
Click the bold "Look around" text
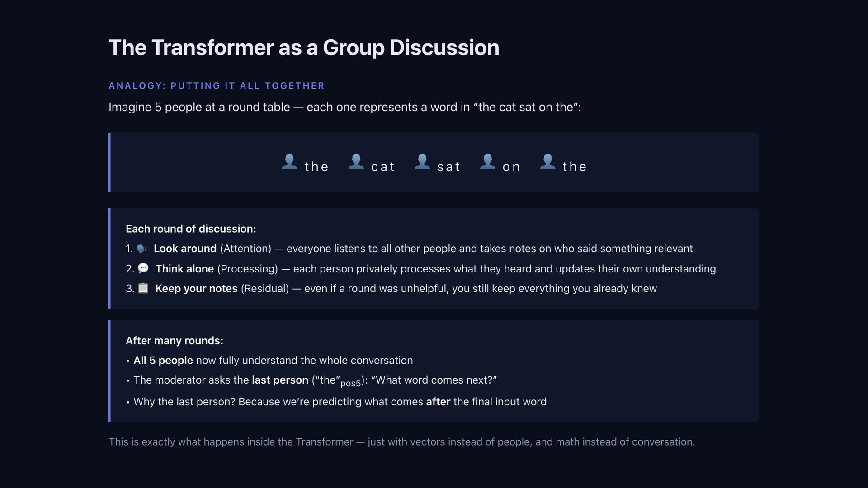click(185, 249)
